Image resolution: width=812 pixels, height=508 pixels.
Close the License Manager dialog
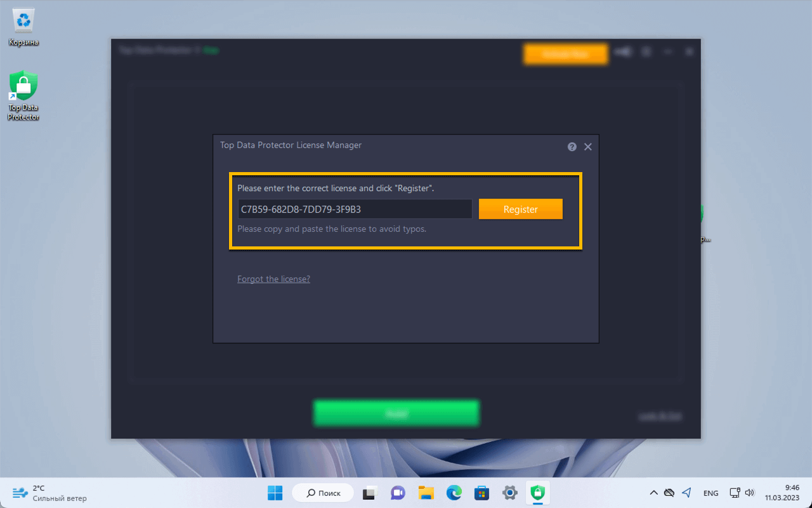588,147
